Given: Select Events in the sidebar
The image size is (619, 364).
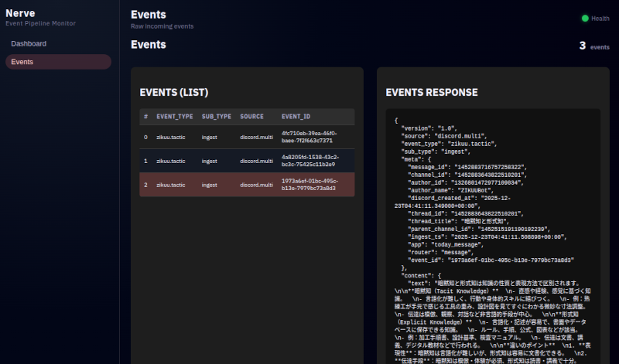Looking at the screenshot, I should point(22,62).
